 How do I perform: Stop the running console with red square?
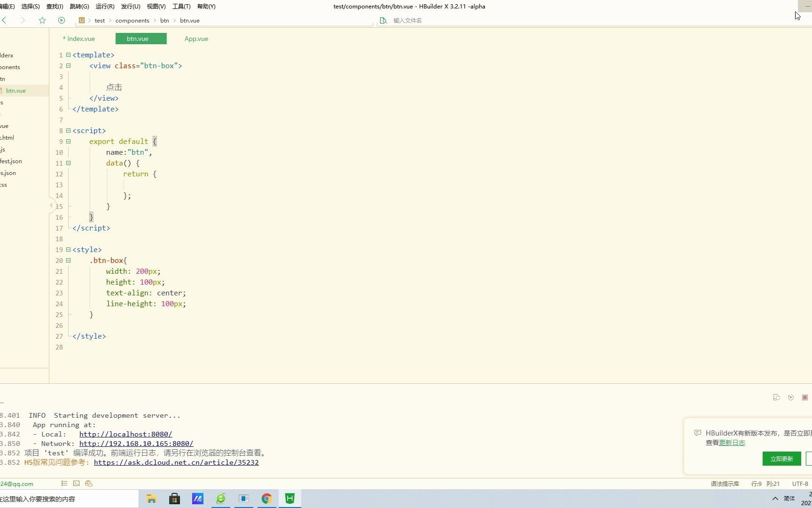coord(804,397)
